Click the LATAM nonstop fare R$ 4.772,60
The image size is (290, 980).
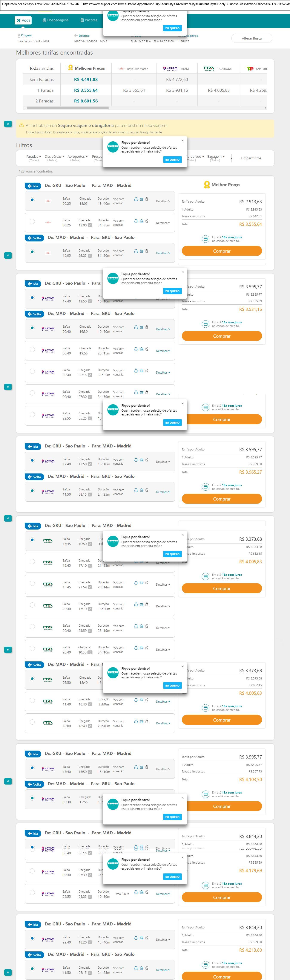tap(176, 79)
